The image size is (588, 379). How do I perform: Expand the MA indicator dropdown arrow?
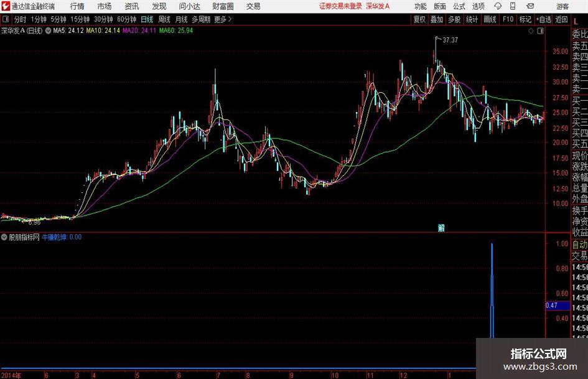[x=49, y=30]
